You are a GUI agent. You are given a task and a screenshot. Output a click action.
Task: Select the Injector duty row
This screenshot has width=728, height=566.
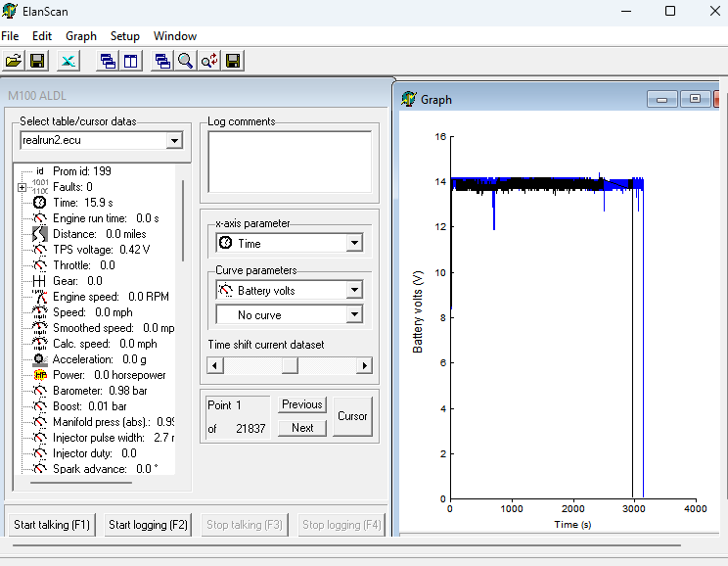pyautogui.click(x=95, y=453)
